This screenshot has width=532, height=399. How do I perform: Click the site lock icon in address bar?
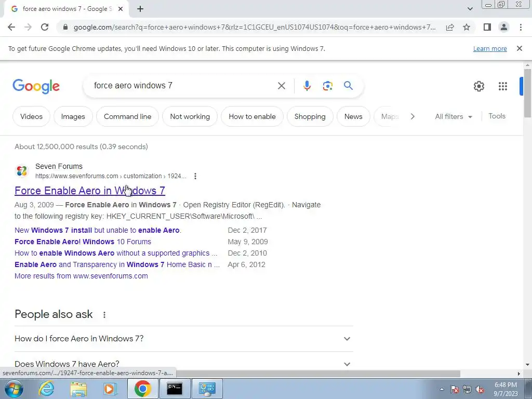(65, 27)
